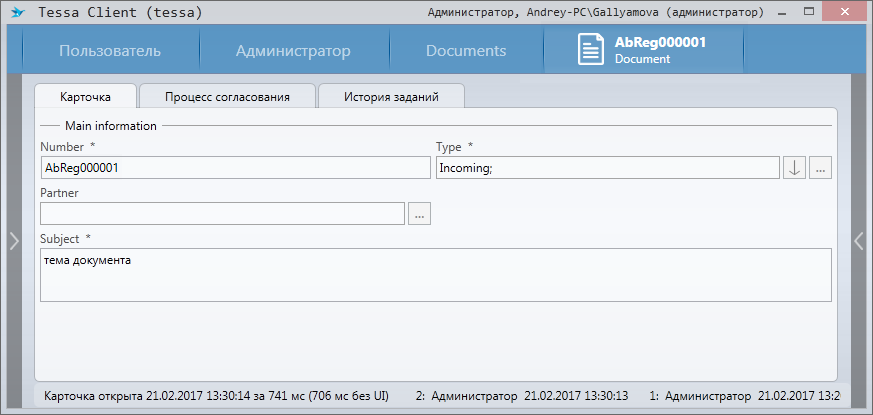This screenshot has width=873, height=415.
Task: Switch to the Процесс согласования tab
Action: pos(227,97)
